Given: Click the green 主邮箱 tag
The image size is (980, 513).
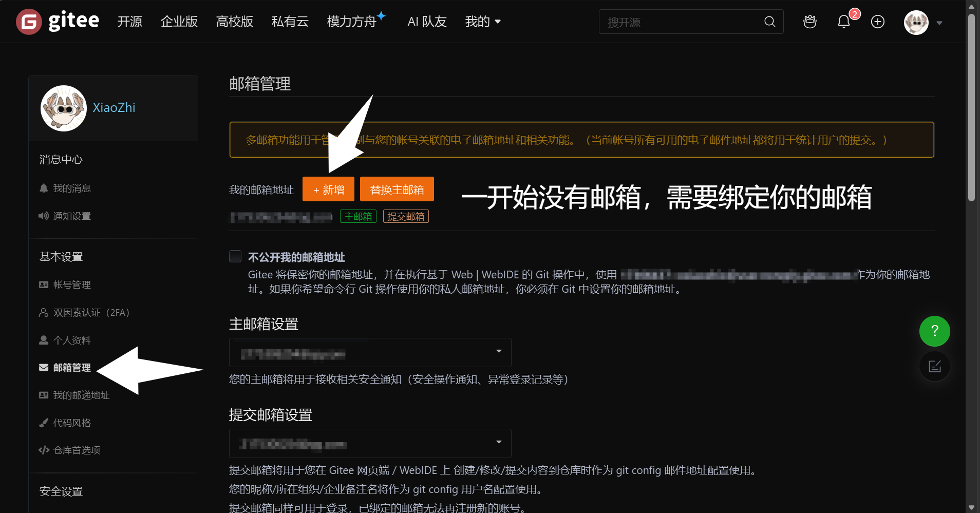Looking at the screenshot, I should point(358,216).
